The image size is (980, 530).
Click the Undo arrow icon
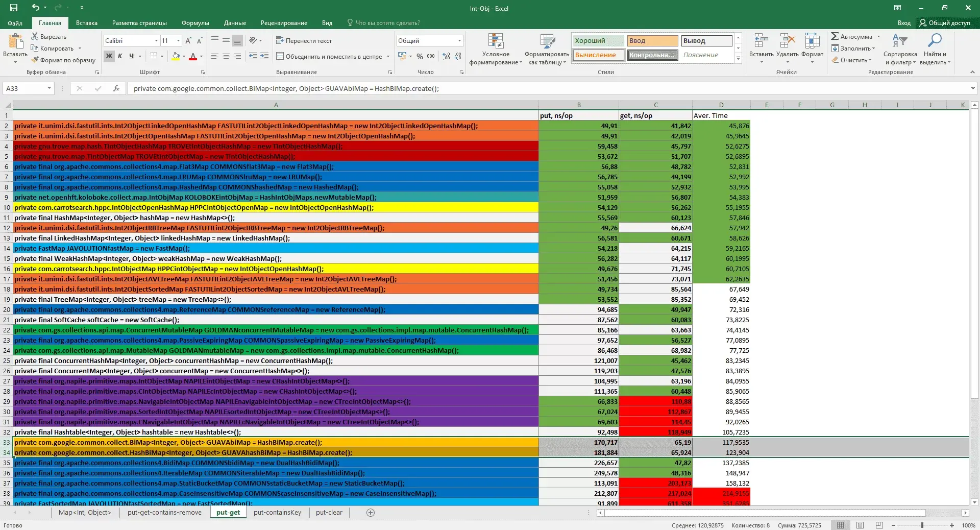point(35,8)
